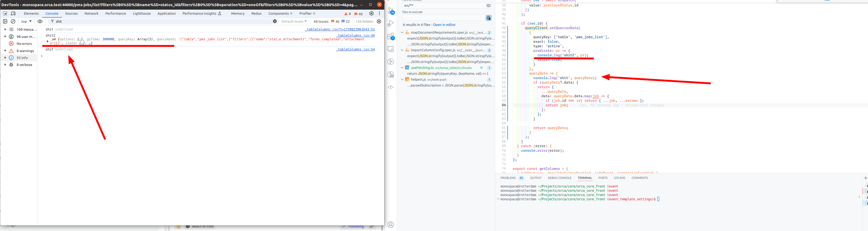Open VS Code Run and Debug icon
The height and width of the screenshot is (231, 868).
coord(391,24)
